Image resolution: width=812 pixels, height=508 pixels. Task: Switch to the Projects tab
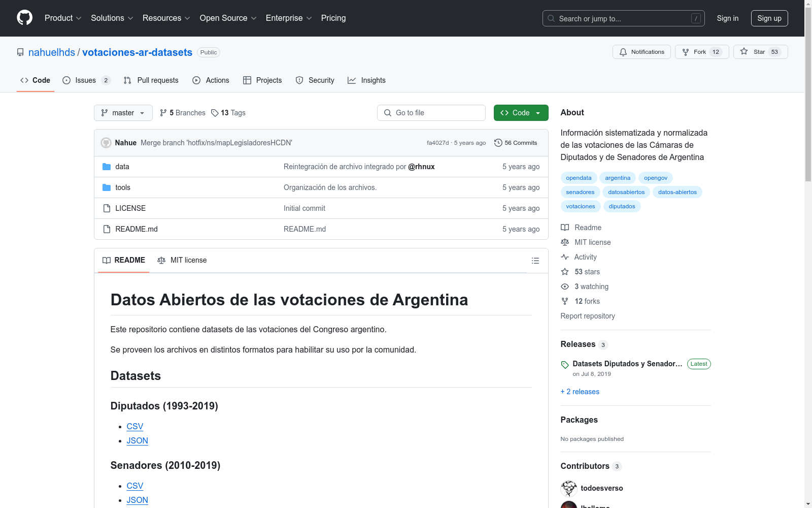tap(262, 80)
